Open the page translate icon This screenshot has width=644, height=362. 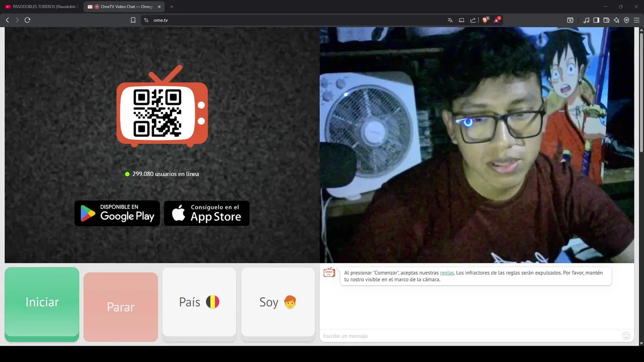coord(450,20)
